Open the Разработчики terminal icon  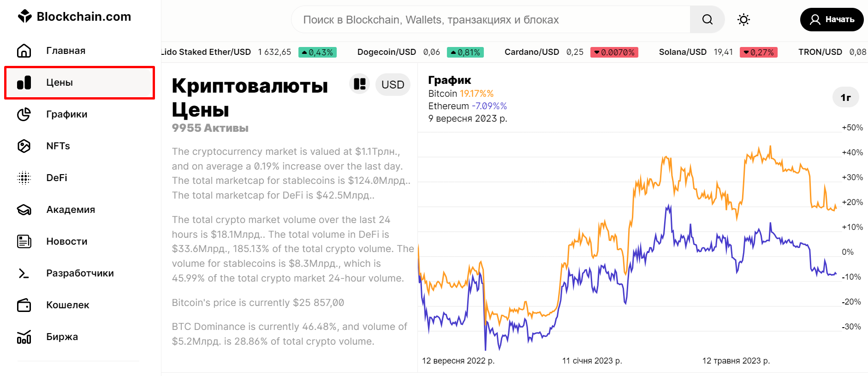click(x=24, y=273)
